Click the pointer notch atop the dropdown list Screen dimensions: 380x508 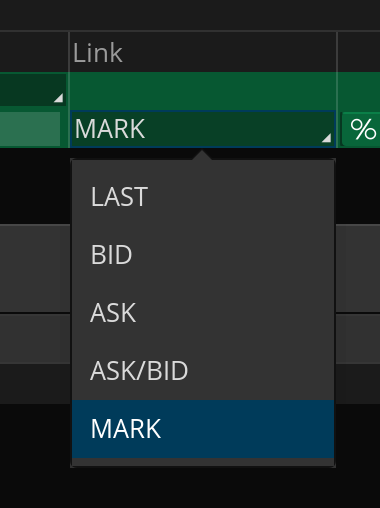point(202,155)
